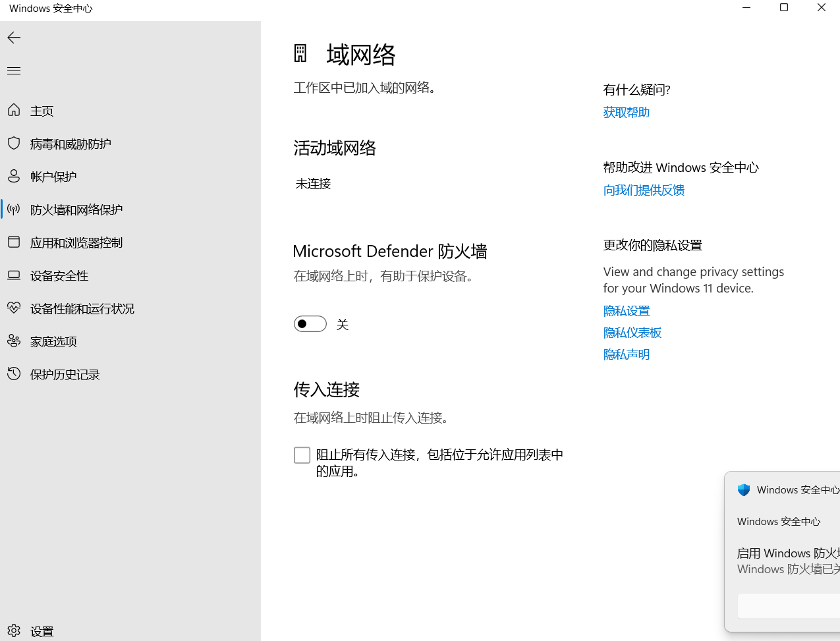
Task: Go to 主页 in the sidebar
Action: 130,111
